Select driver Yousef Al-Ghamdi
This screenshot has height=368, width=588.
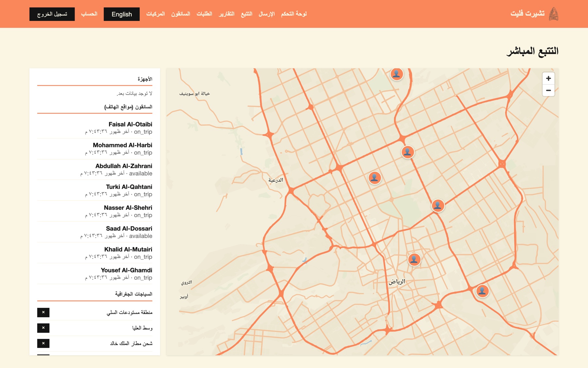click(95, 274)
